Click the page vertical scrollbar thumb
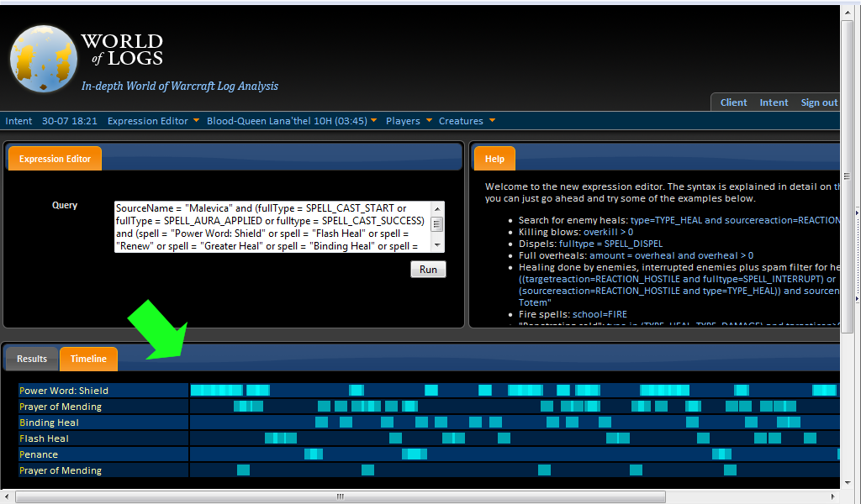The width and height of the screenshot is (861, 504). pos(847,176)
